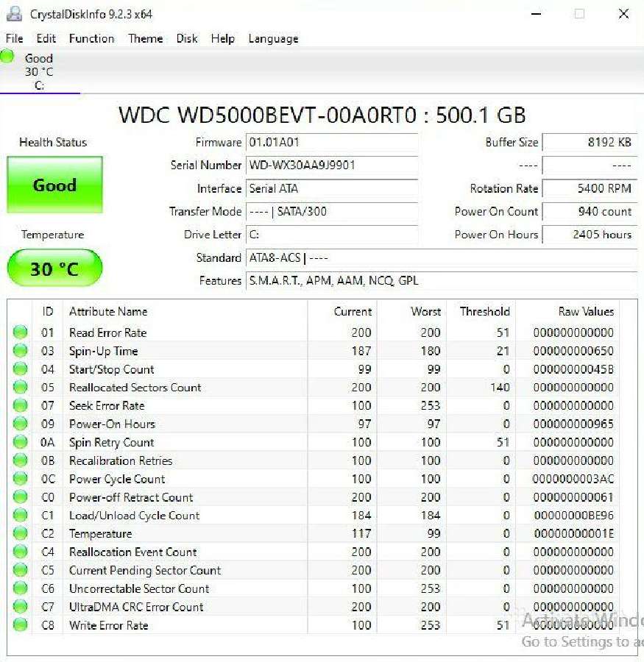The height and width of the screenshot is (662, 644).
Task: Click the status icon for Power Cycle Count
Action: [x=21, y=478]
